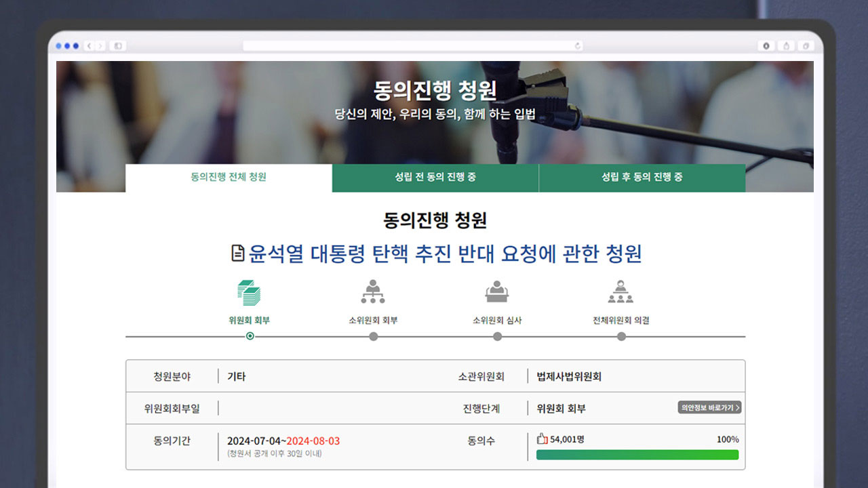Click the circular extension icon in the toolbar
The height and width of the screenshot is (488, 868).
(767, 45)
